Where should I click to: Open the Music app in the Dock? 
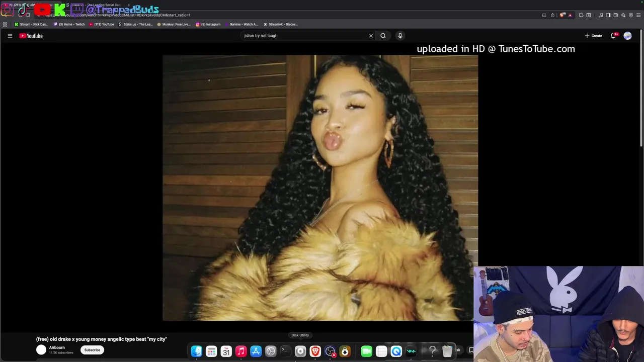[x=241, y=351]
